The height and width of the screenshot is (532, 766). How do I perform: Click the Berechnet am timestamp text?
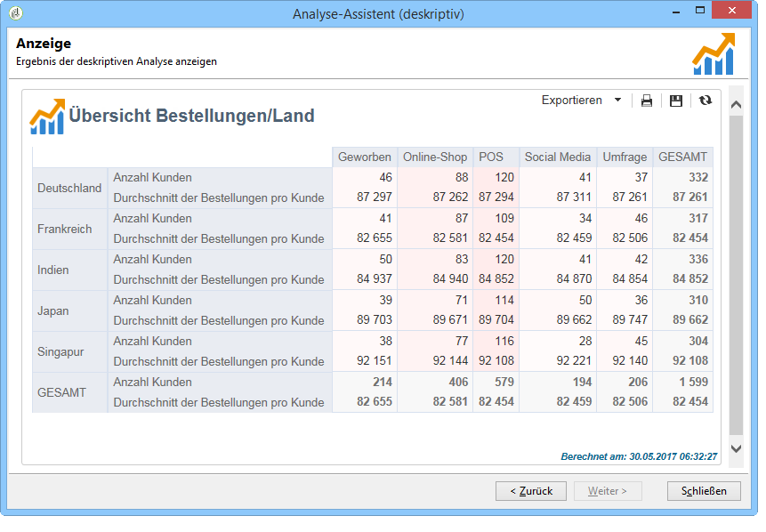639,456
